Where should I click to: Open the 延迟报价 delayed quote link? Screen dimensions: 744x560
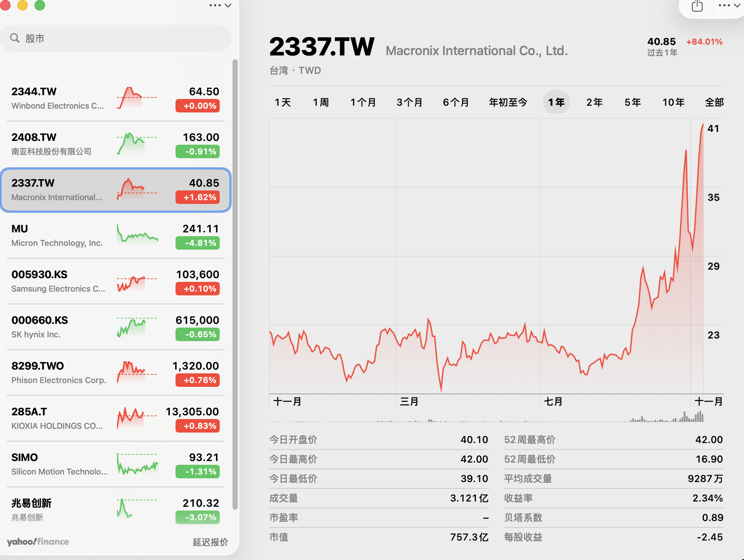pyautogui.click(x=210, y=542)
